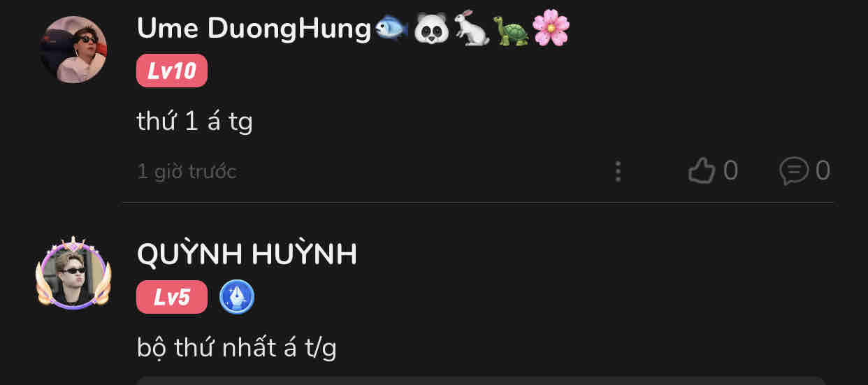Tap the red Lv10 level badge
The height and width of the screenshot is (385, 868).
172,71
